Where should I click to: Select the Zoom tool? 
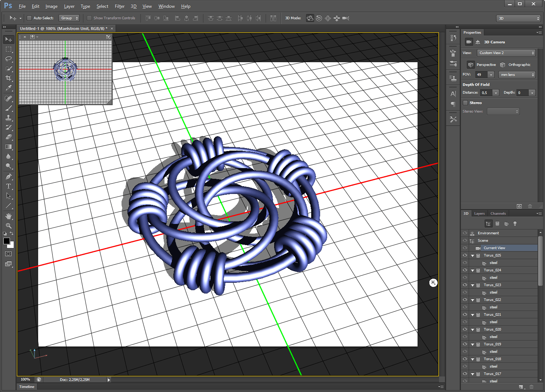pos(9,226)
